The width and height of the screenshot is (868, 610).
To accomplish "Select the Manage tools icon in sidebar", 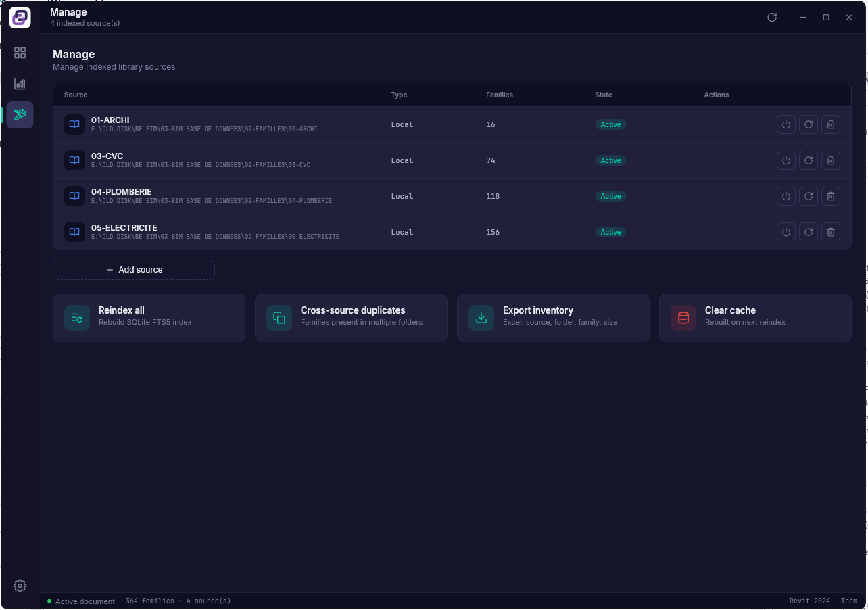I will [x=20, y=115].
